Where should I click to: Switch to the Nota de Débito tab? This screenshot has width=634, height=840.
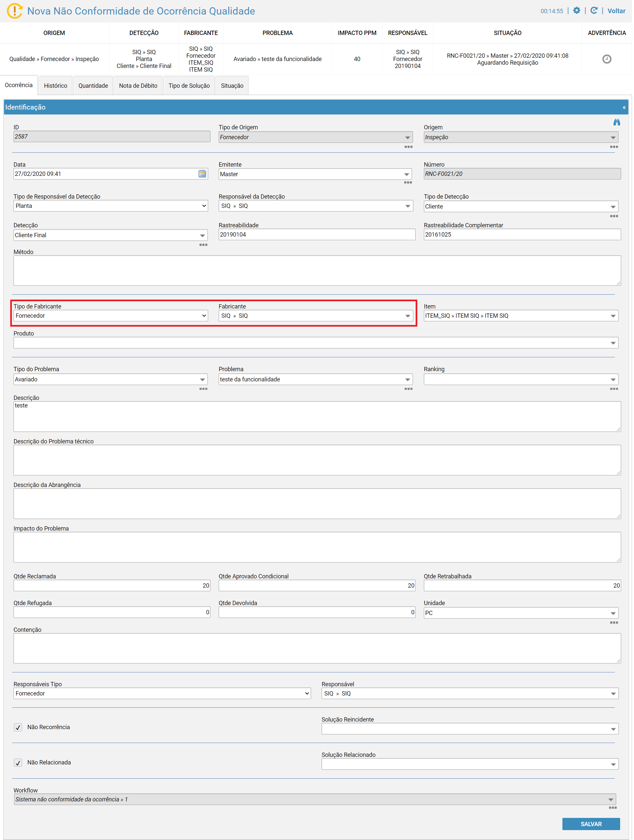pos(139,86)
